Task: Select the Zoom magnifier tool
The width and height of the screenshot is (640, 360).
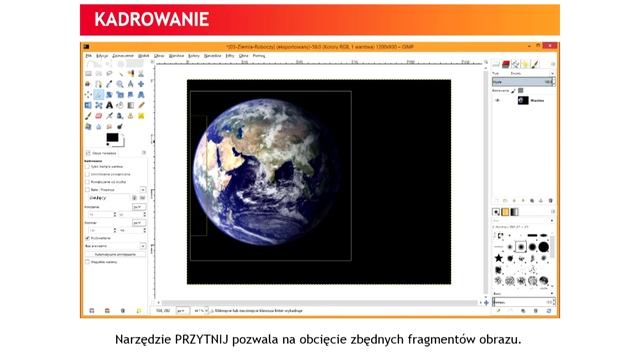Action: pyautogui.click(x=120, y=84)
